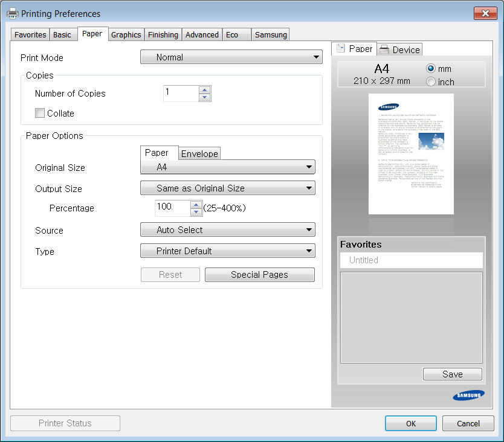504x442 pixels.
Task: Select the inch unit radio button
Action: click(x=431, y=82)
